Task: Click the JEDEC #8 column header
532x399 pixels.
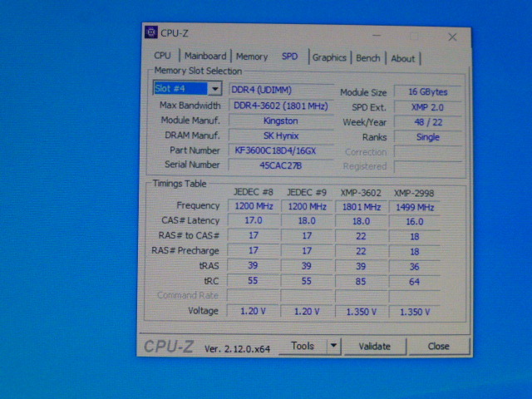Action: 253,192
